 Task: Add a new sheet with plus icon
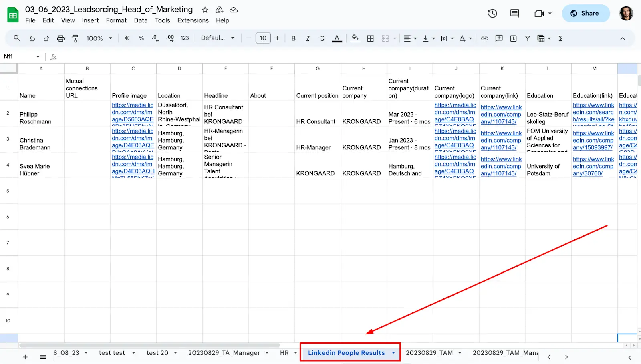(x=25, y=357)
